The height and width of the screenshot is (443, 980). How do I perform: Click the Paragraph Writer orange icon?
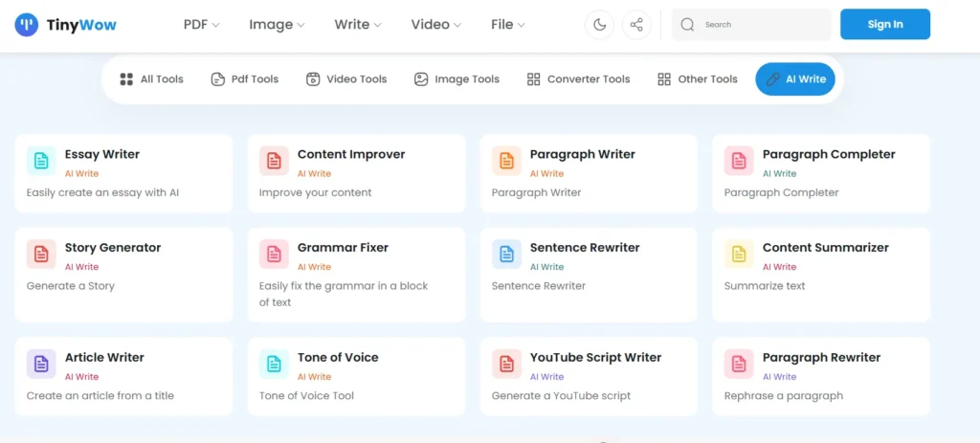pos(506,162)
